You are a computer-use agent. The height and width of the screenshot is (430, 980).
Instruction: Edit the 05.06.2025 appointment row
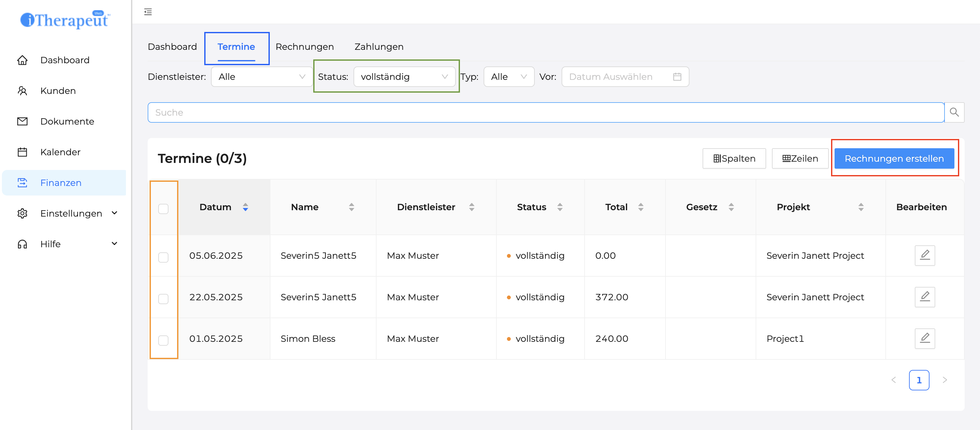924,256
